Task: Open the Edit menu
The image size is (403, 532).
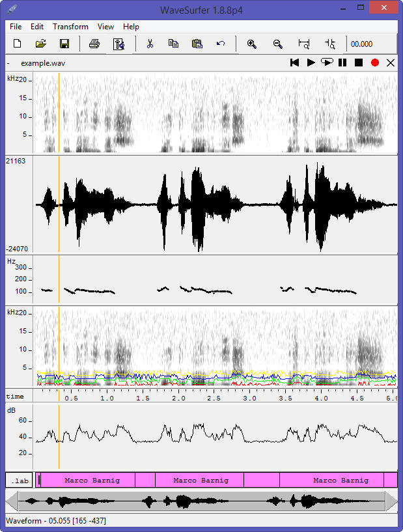Action: coord(37,27)
